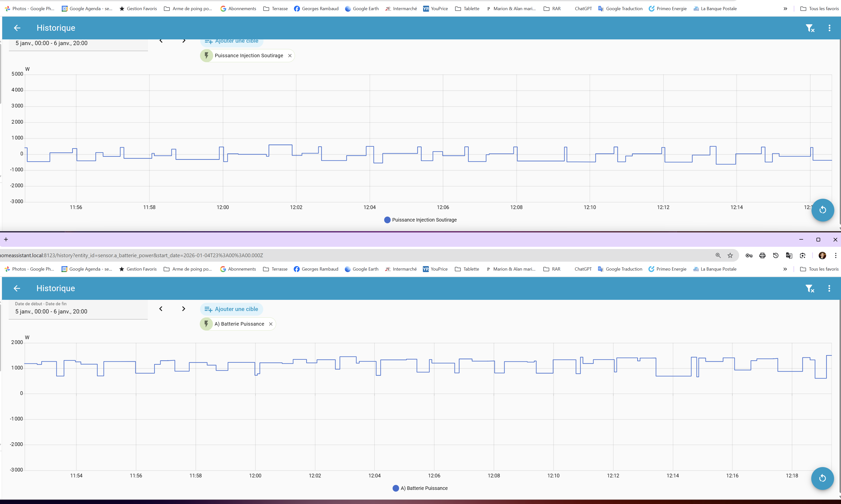Remove A) Batterie Puissance target chip
The width and height of the screenshot is (841, 504).
pos(271,324)
